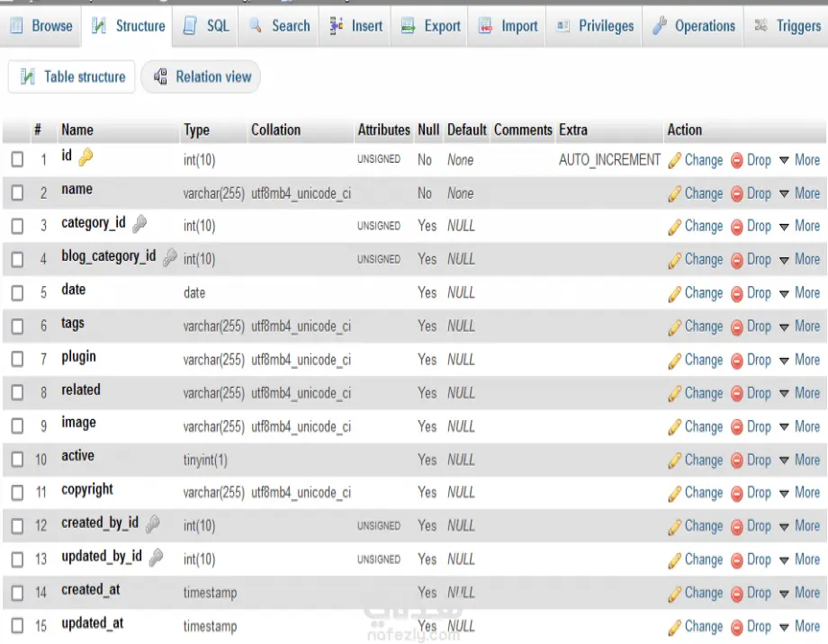The image size is (828, 644).
Task: Click the index key icon beside created_by_id
Action: click(x=153, y=523)
